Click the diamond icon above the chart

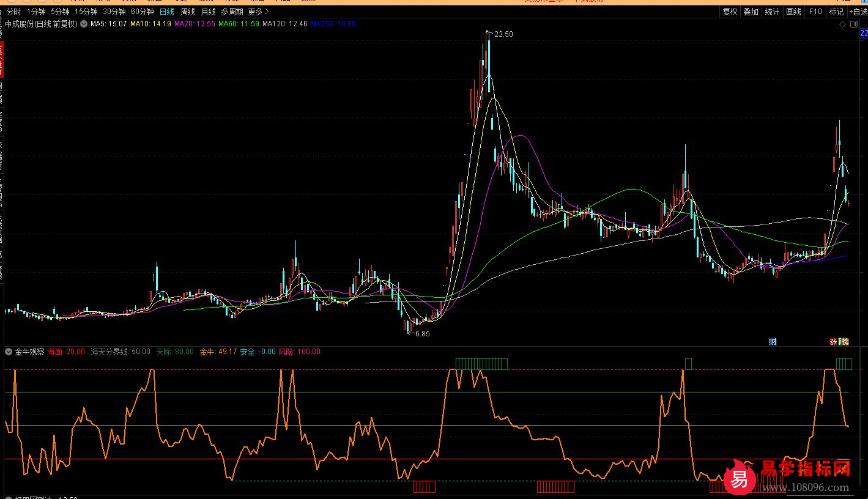(842, 24)
